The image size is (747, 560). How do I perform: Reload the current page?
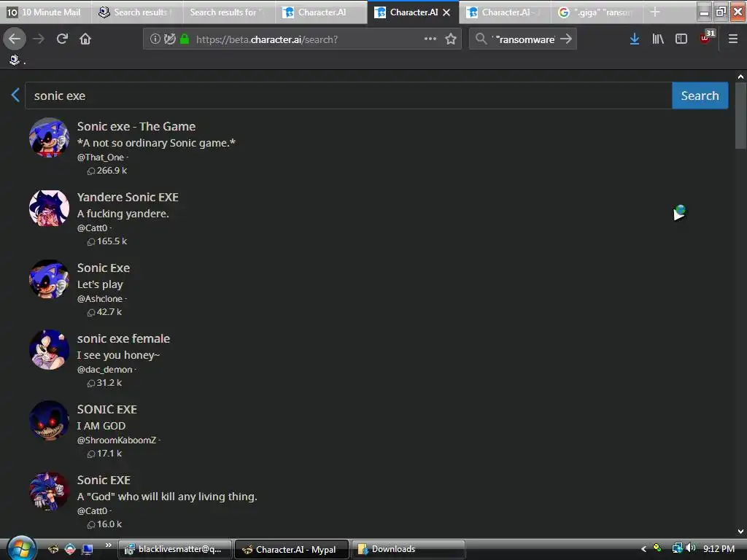[62, 39]
